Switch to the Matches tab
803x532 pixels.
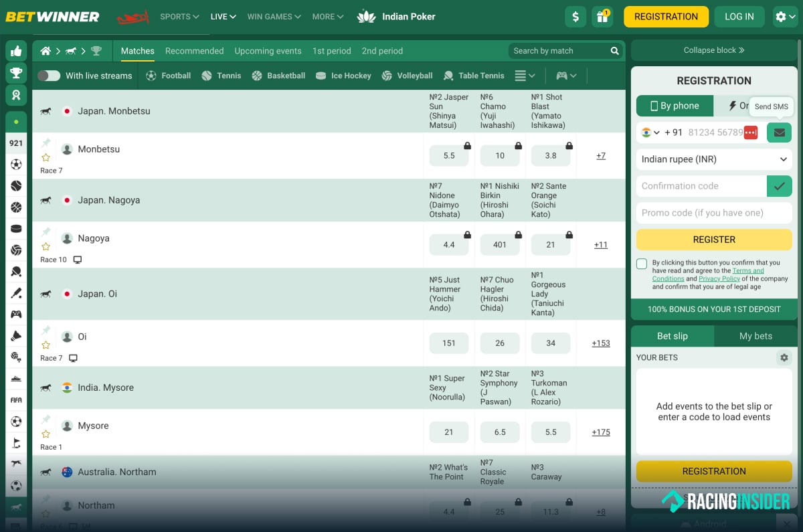pyautogui.click(x=138, y=51)
